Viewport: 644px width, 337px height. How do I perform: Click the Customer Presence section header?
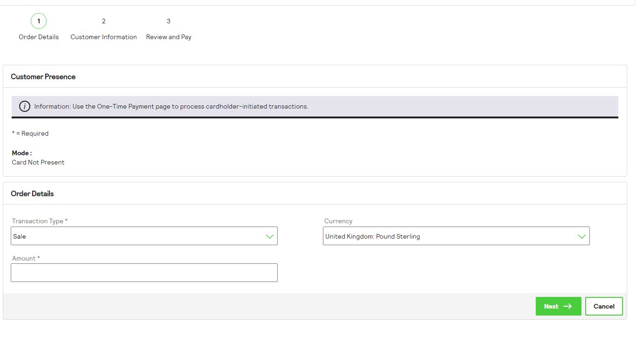pos(43,76)
